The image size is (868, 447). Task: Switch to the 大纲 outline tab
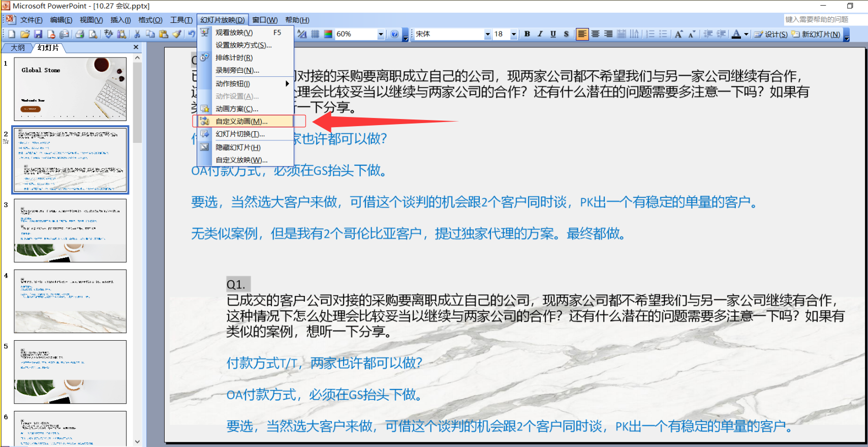tap(18, 47)
